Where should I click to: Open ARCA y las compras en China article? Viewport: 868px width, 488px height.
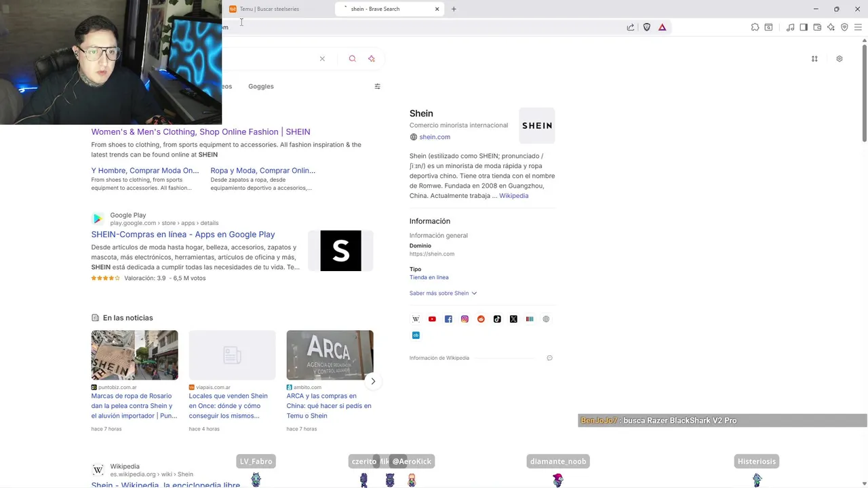[x=329, y=405]
